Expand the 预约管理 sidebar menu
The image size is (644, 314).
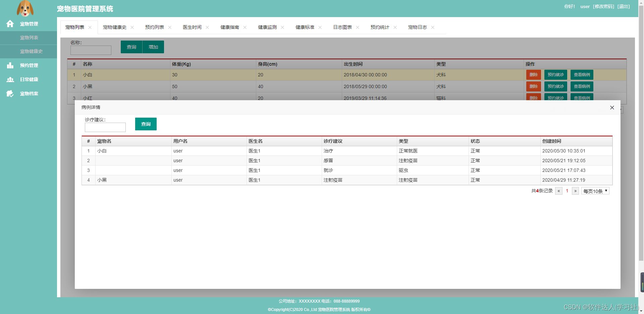pyautogui.click(x=29, y=65)
